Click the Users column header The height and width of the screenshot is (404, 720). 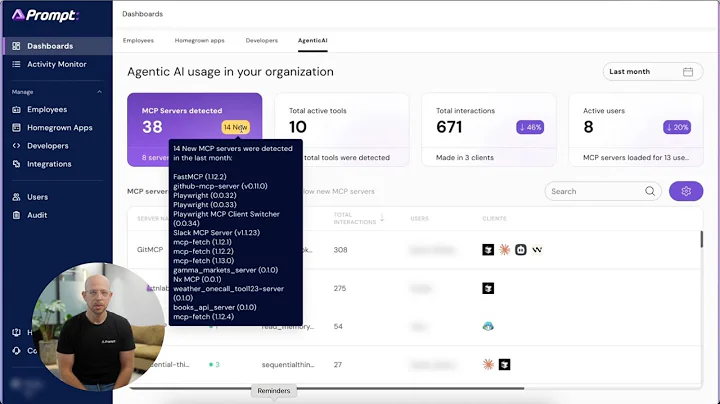419,219
